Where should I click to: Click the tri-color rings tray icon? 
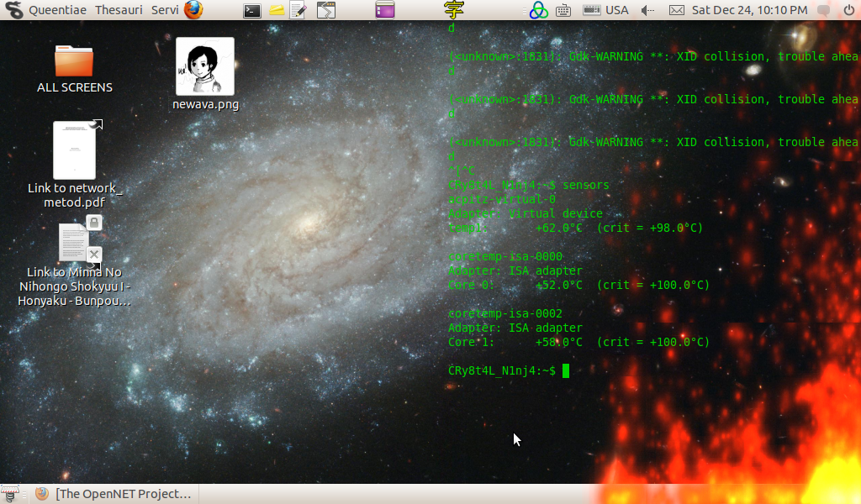coord(539,10)
